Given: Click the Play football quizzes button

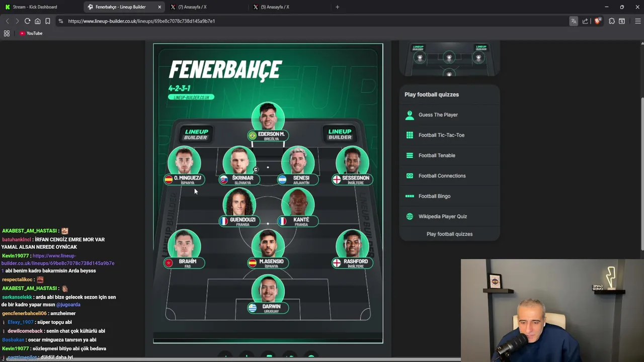Looking at the screenshot, I should pyautogui.click(x=449, y=234).
